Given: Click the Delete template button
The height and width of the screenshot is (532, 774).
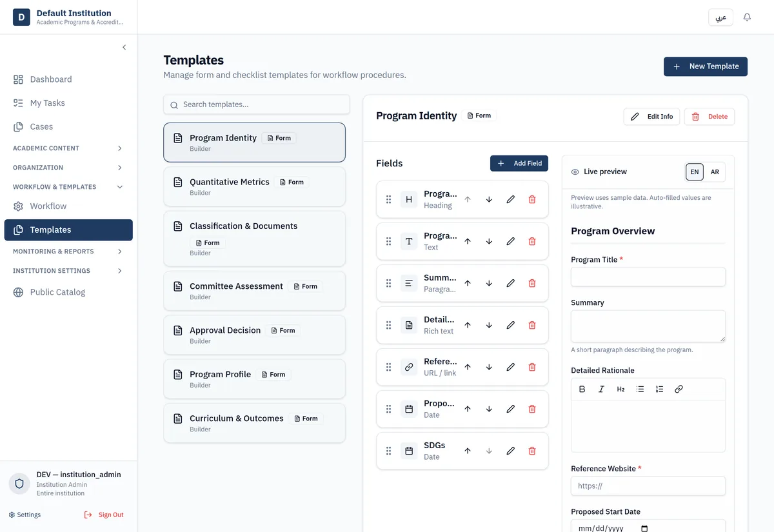Looking at the screenshot, I should [x=709, y=117].
